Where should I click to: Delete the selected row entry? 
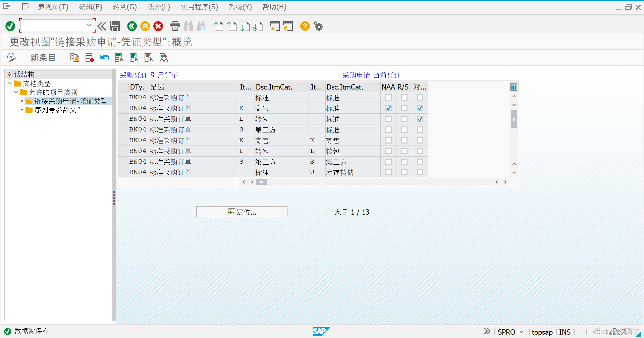point(89,57)
